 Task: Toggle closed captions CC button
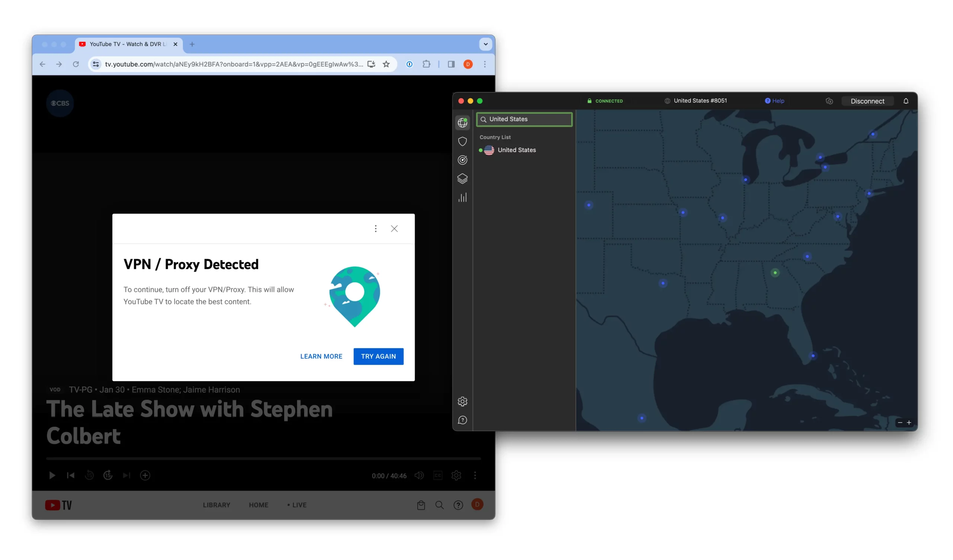[437, 475]
